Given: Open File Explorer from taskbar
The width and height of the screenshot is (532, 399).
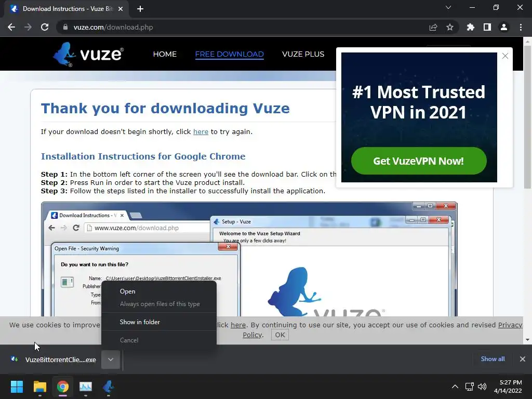Looking at the screenshot, I should coord(39,387).
